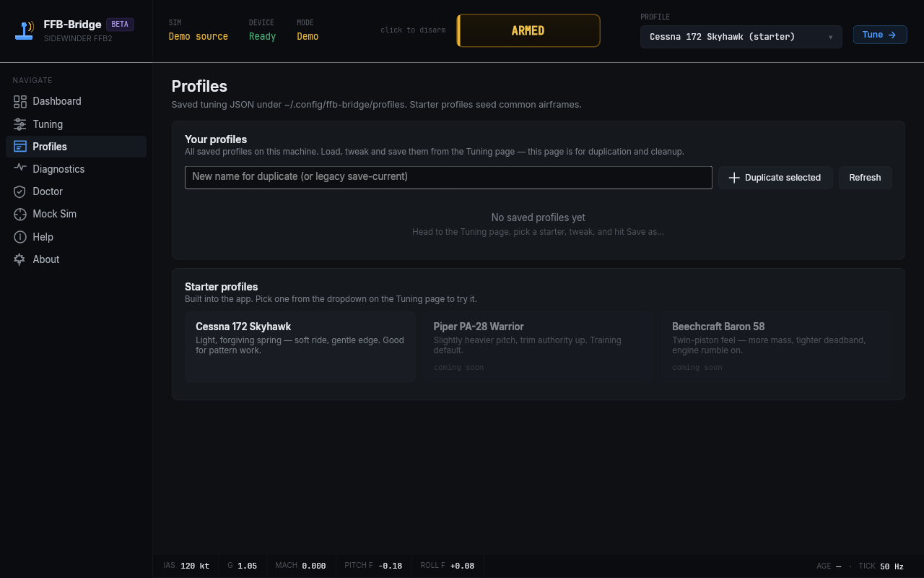Click the Piper PA-28 Warrior card
The height and width of the screenshot is (578, 924).
coord(538,347)
